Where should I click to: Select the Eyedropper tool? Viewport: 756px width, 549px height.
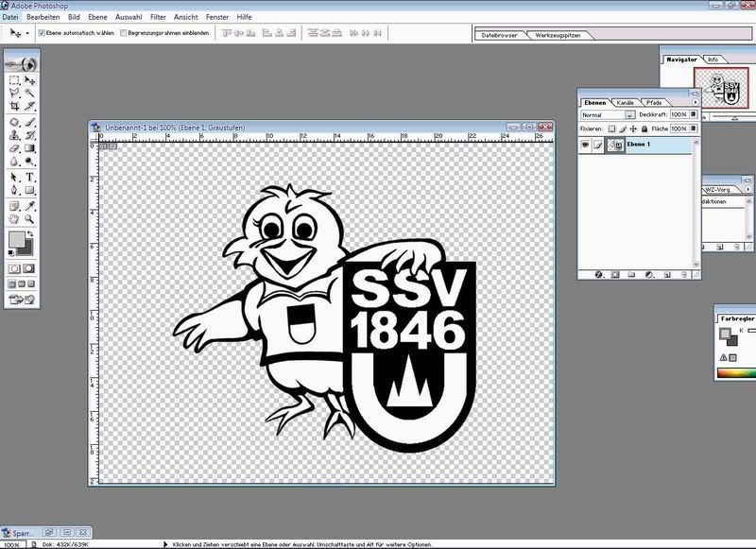pos(29,206)
